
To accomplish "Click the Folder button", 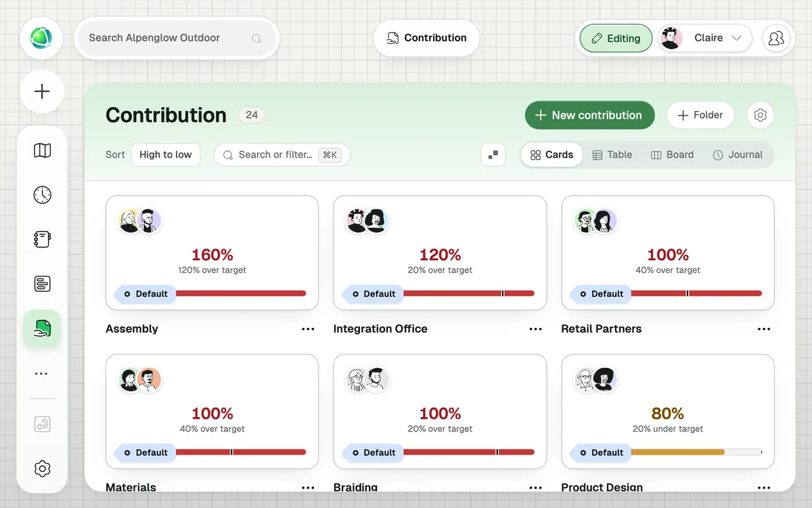I will tap(700, 115).
